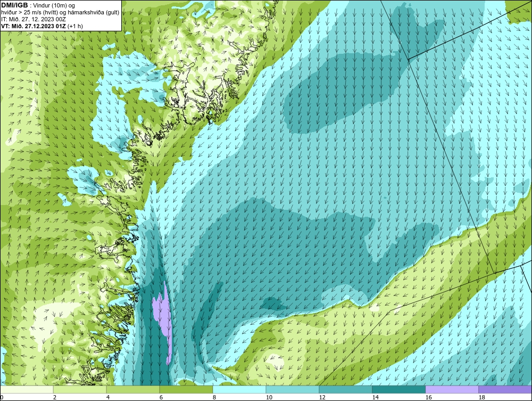The width and height of the screenshot is (532, 401).
Task: Click the 8–10 m/s light cyan swatch
Action: click(x=239, y=389)
